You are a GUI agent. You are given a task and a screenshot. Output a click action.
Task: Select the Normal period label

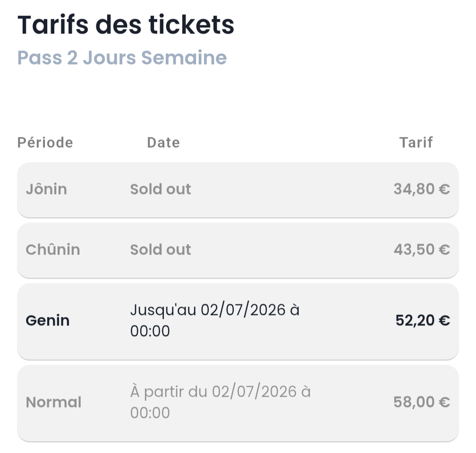pos(53,402)
